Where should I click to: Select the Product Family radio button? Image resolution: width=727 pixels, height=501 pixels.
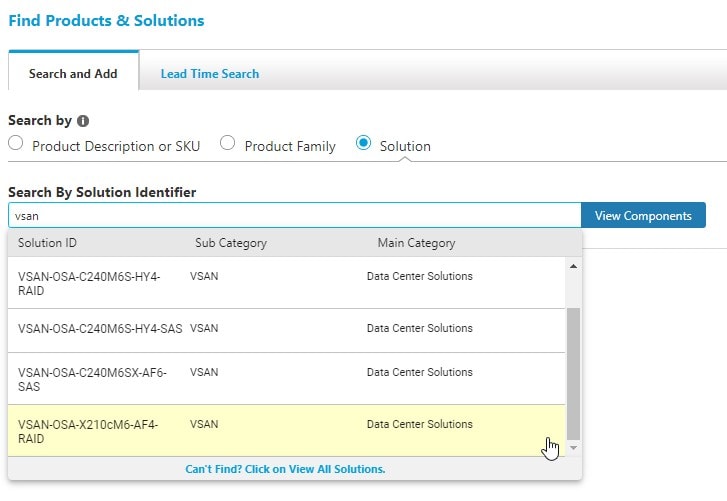click(x=227, y=143)
